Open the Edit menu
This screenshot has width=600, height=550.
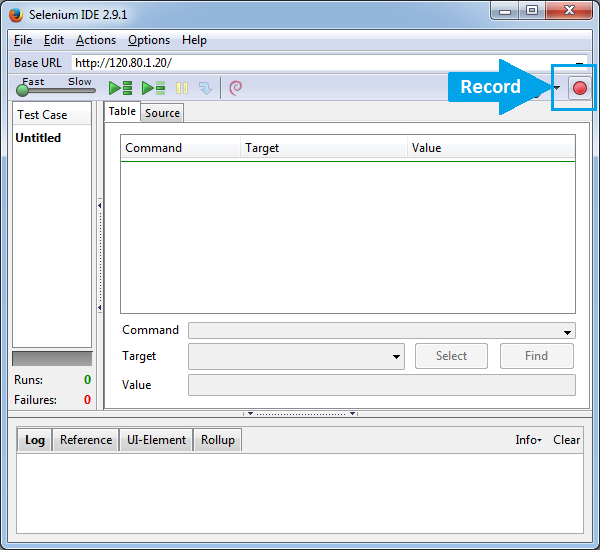click(x=54, y=40)
